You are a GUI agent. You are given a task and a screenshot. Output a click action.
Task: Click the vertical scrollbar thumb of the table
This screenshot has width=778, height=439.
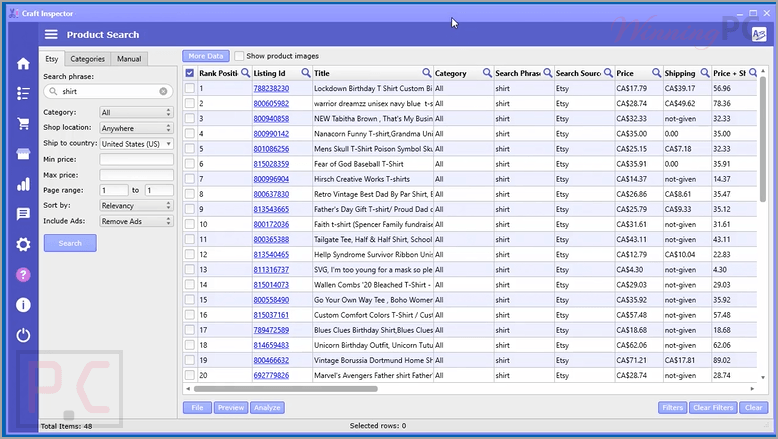[763, 139]
